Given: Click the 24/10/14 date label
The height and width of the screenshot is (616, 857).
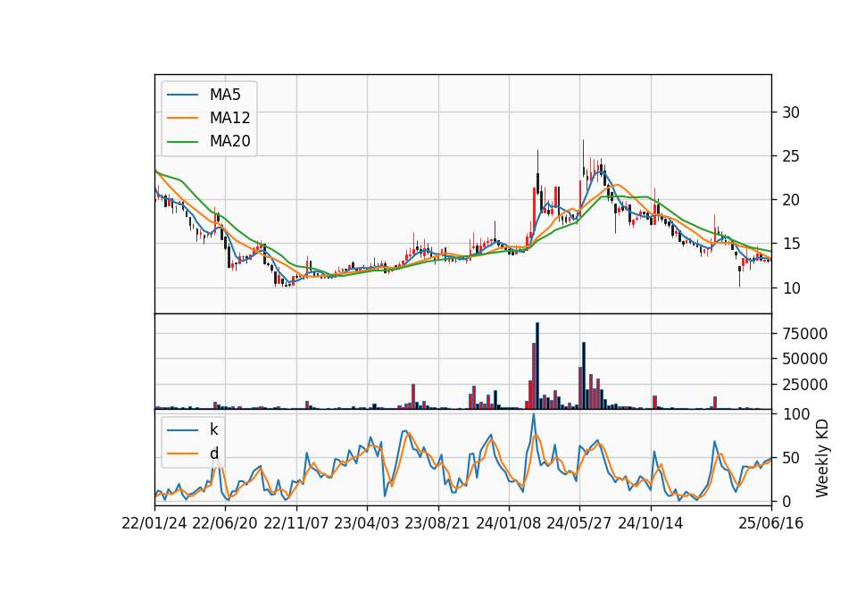Looking at the screenshot, I should click(x=651, y=524).
